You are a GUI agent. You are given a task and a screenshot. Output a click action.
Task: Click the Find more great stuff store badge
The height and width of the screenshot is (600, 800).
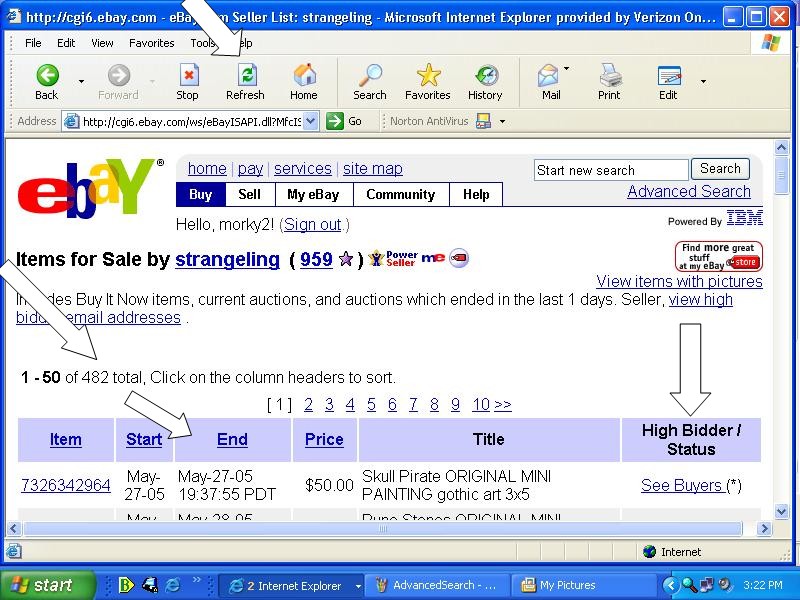pyautogui.click(x=718, y=256)
